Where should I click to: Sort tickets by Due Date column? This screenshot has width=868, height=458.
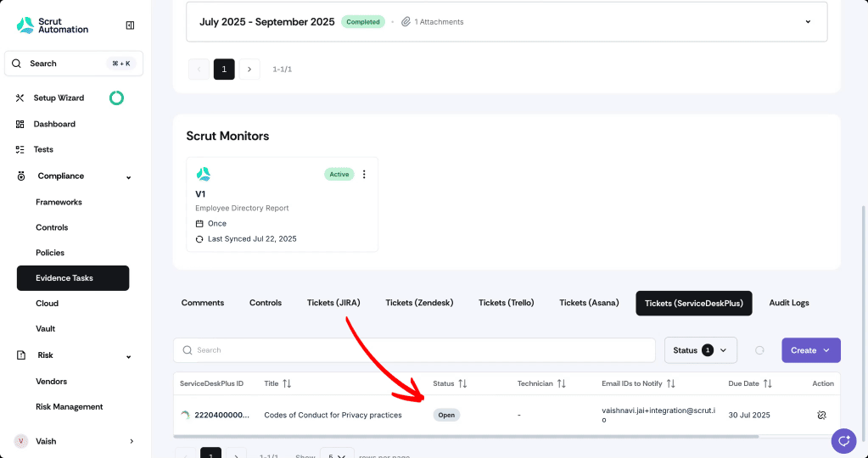767,383
